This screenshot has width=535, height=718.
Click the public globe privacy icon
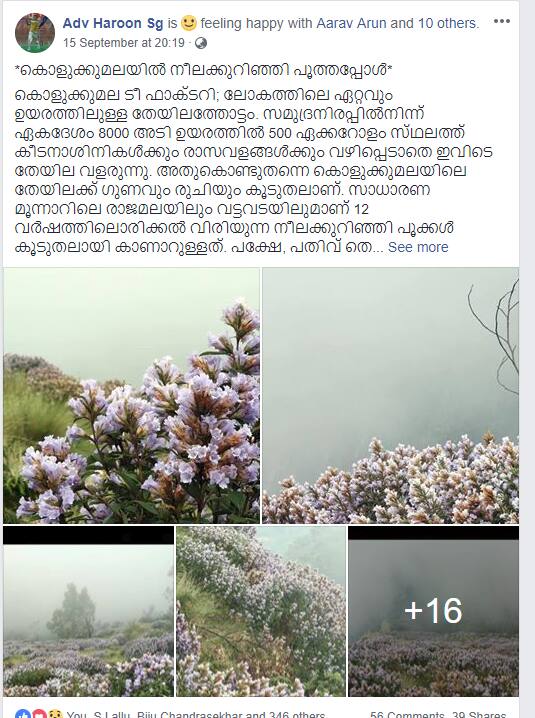(201, 43)
